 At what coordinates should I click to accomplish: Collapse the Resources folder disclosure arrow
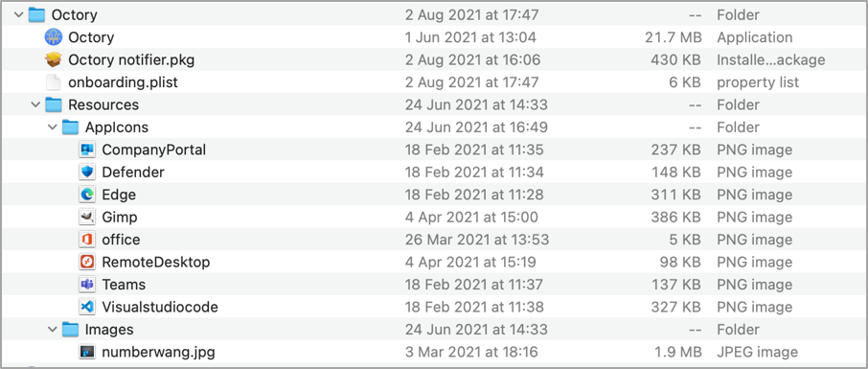36,104
